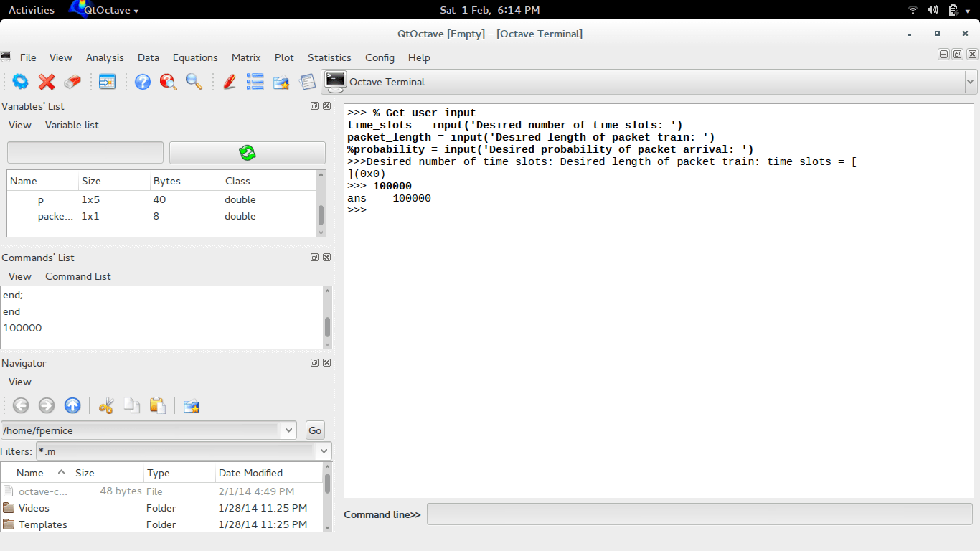The height and width of the screenshot is (551, 980).
Task: Go back in the Navigator
Action: click(x=21, y=405)
